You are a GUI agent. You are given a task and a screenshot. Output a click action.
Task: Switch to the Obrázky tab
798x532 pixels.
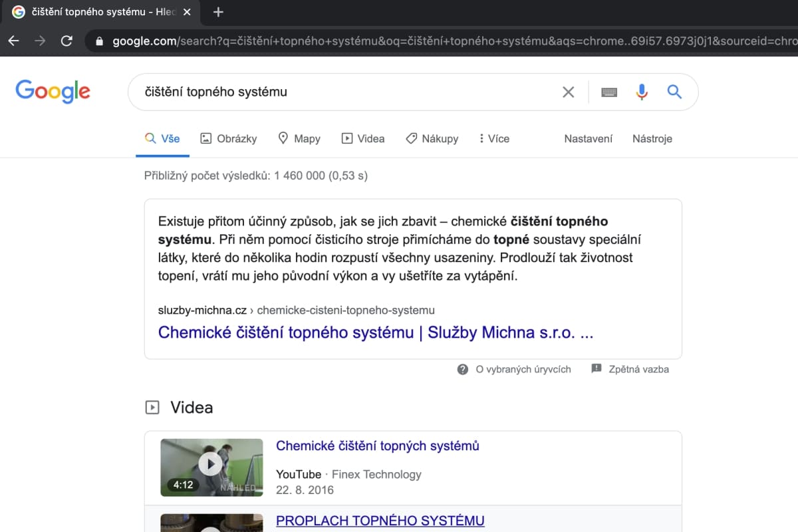pyautogui.click(x=228, y=138)
